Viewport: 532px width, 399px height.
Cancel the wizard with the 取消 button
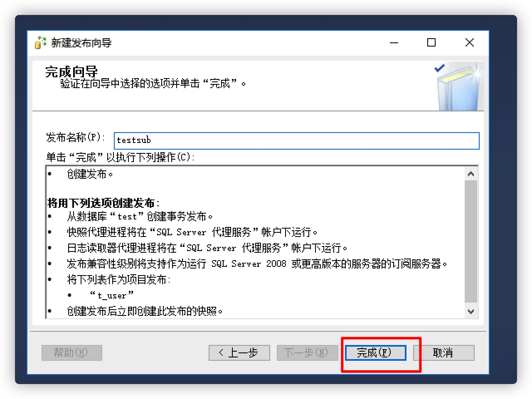(x=443, y=353)
